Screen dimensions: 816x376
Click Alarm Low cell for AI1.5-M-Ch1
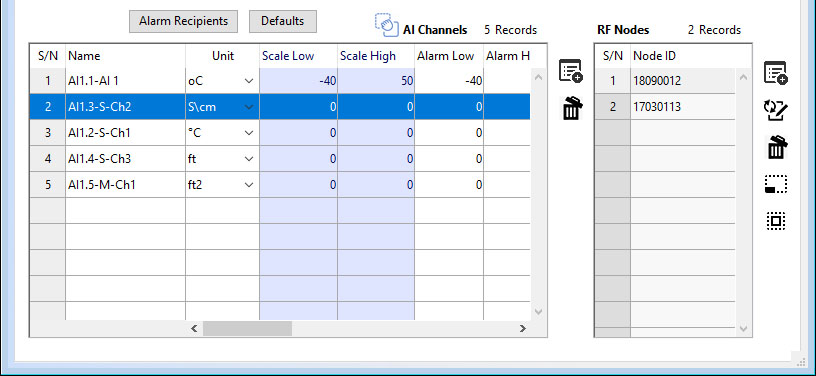(449, 185)
